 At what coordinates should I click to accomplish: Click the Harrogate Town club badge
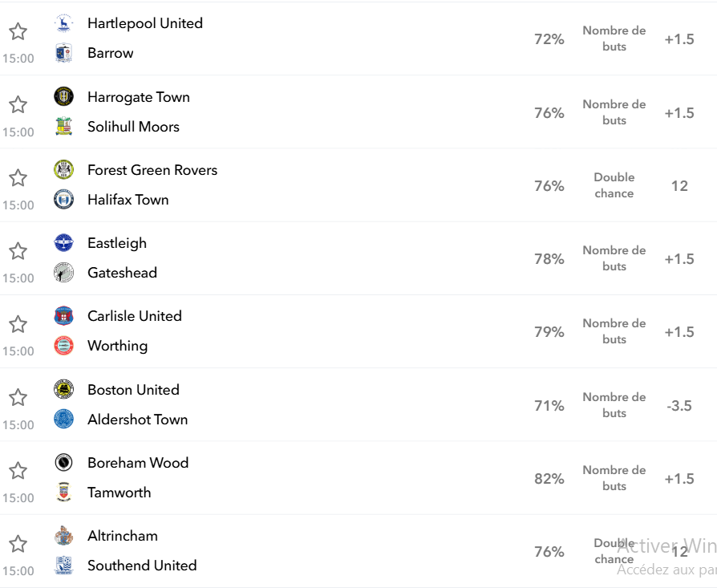pyautogui.click(x=63, y=96)
